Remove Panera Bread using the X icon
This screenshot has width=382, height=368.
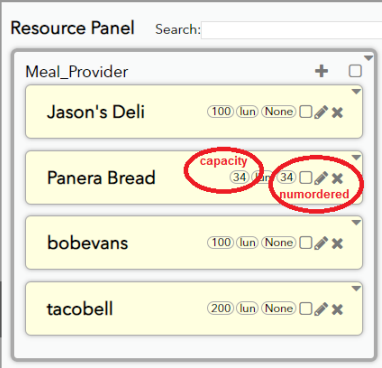(337, 178)
